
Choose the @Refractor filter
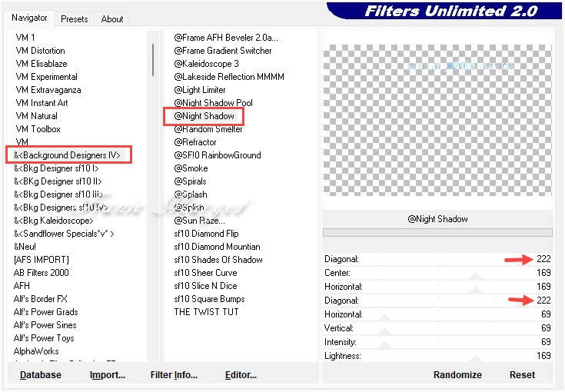[x=195, y=142]
